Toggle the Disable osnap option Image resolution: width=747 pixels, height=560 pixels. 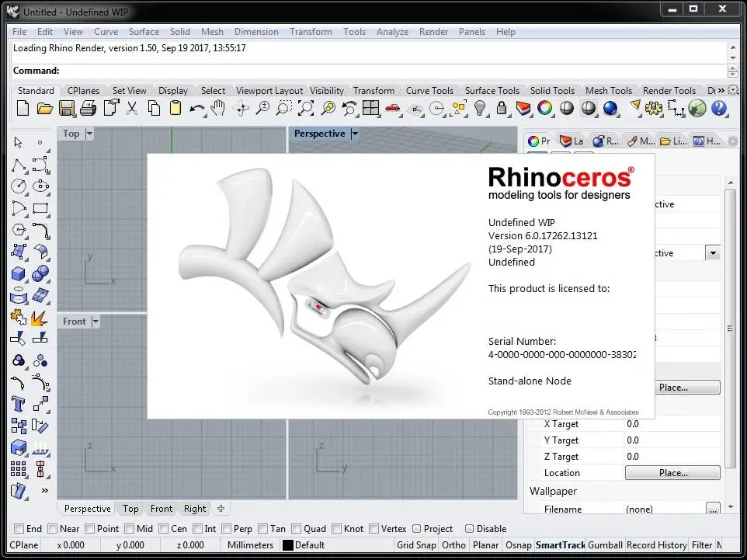469,529
